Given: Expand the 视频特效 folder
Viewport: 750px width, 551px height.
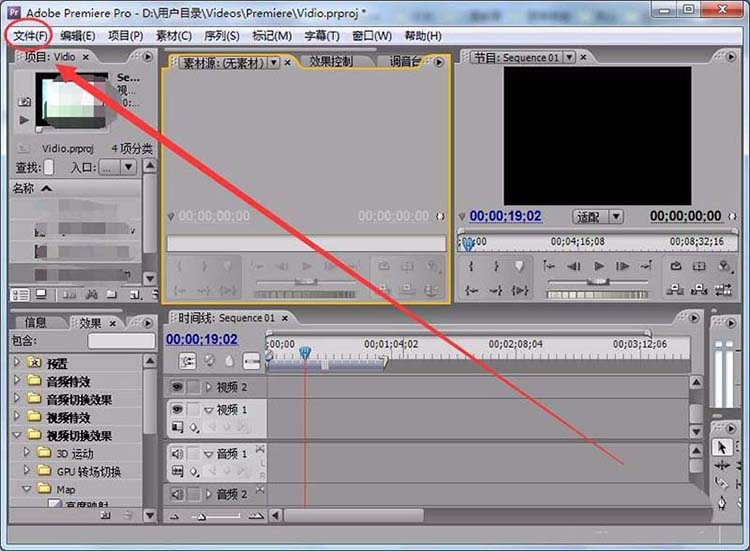Looking at the screenshot, I should tap(17, 416).
